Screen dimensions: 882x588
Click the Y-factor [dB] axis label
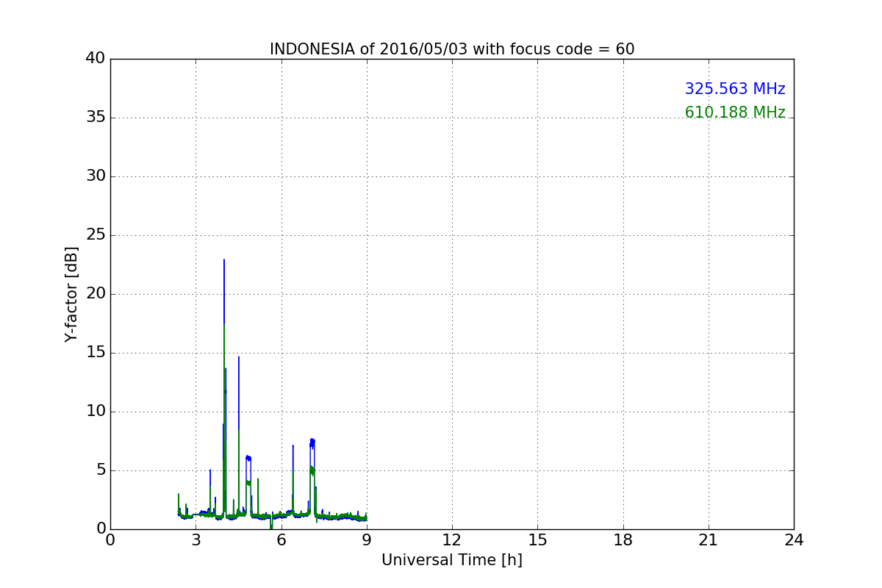tap(71, 294)
